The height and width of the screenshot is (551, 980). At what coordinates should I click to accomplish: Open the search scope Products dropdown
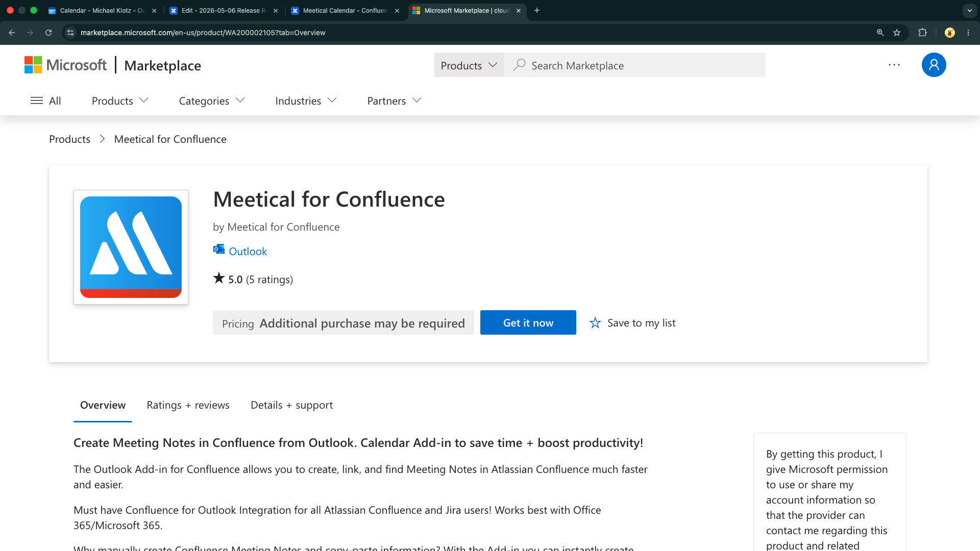click(469, 65)
